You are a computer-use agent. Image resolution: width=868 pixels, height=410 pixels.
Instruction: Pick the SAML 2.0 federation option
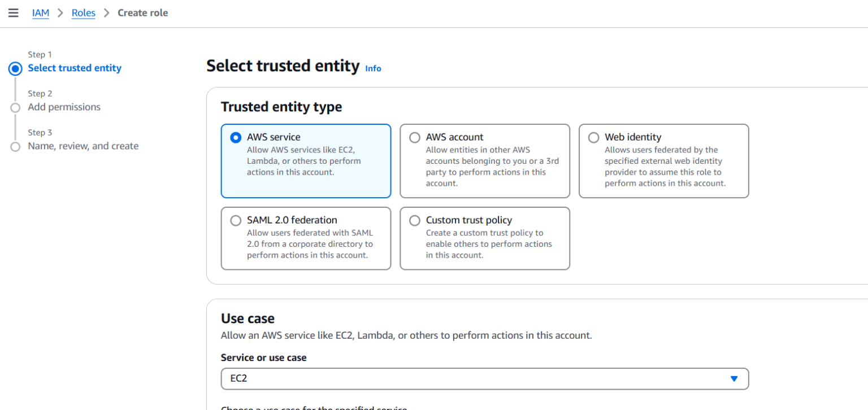tap(236, 220)
